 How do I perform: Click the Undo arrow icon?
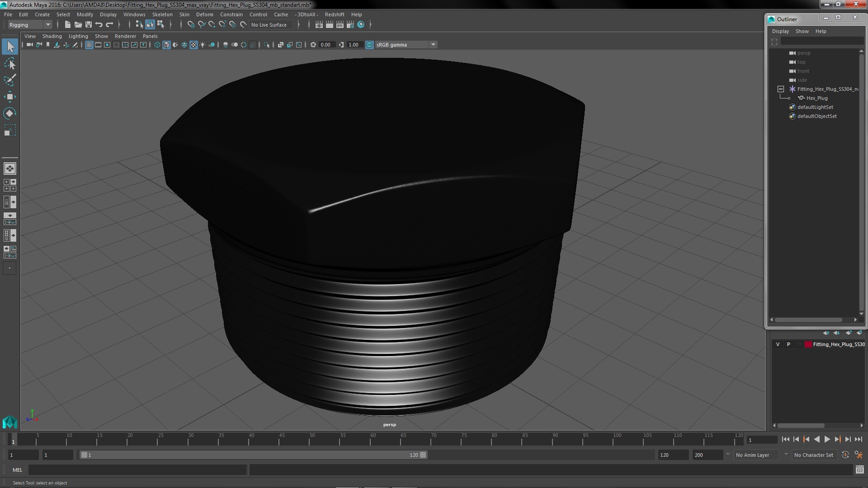point(99,25)
